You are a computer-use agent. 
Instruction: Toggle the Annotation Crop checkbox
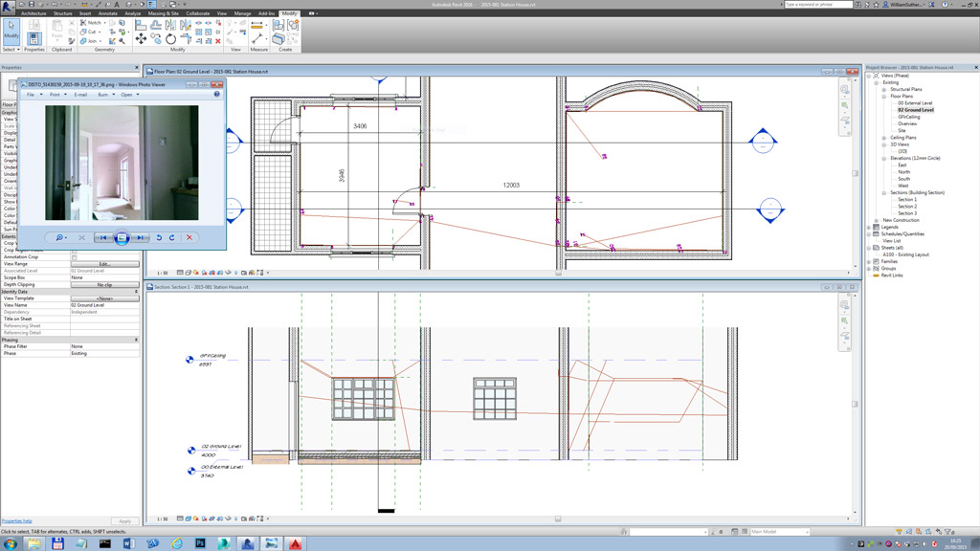click(75, 256)
